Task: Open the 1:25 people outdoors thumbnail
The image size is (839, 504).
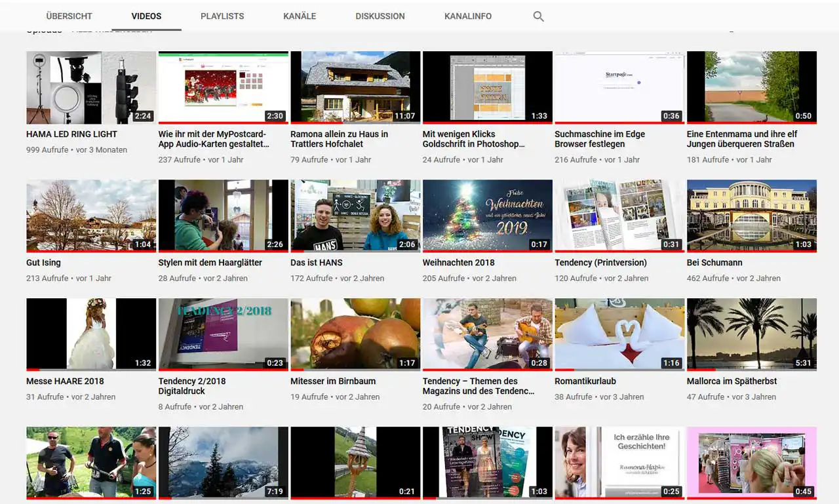Action: tap(91, 463)
